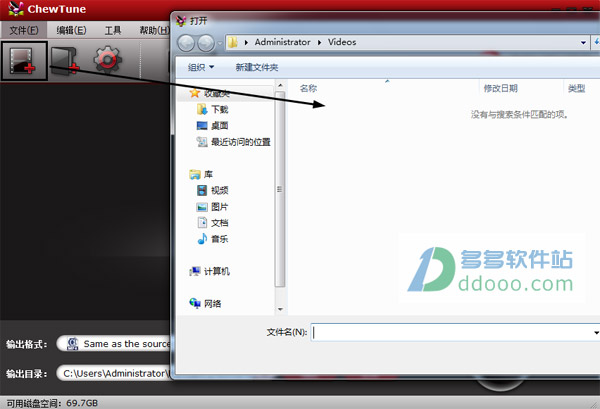Image resolution: width=600 pixels, height=409 pixels.
Task: Click the Add Video file icon in ChewTune
Action: click(24, 61)
